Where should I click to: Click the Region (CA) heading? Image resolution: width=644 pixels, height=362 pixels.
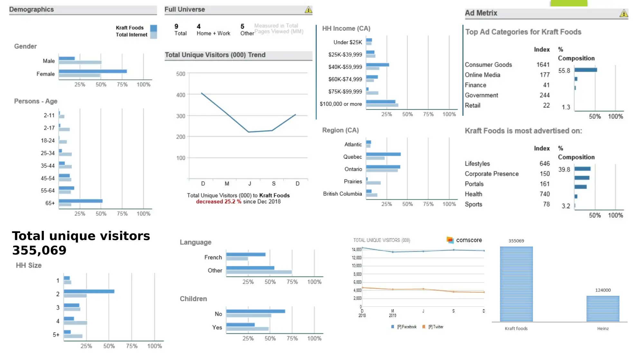click(341, 130)
